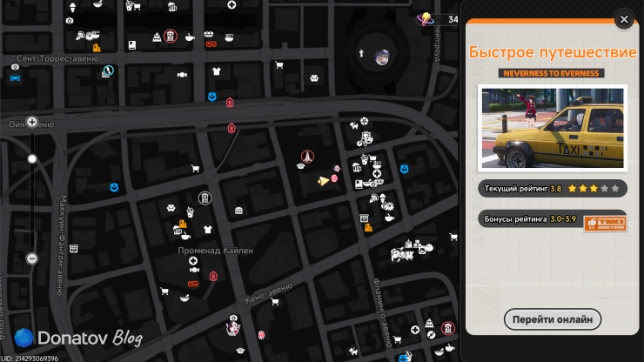Select the red marker south of Променад Кайлен

[213, 276]
